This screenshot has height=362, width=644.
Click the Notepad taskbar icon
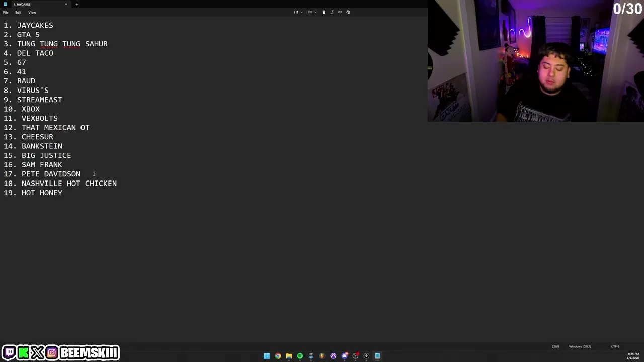tap(377, 356)
